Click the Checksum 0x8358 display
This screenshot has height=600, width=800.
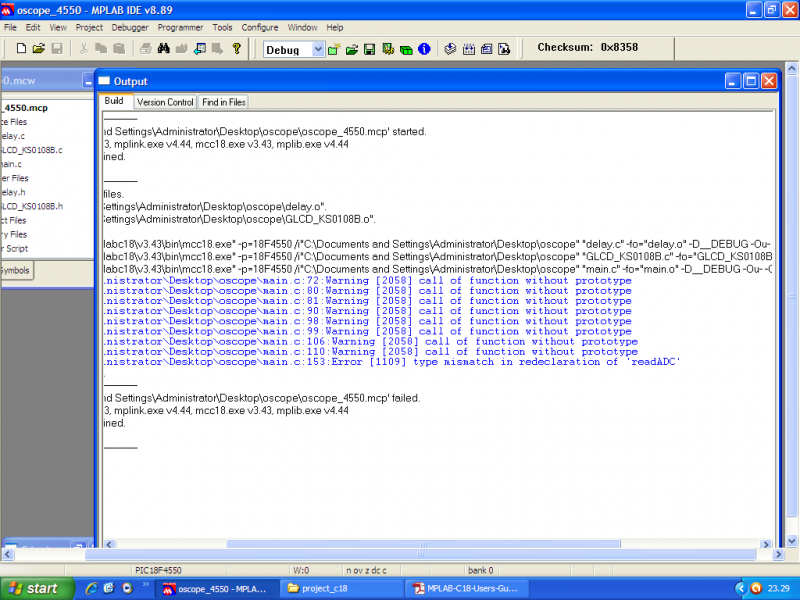pos(588,47)
